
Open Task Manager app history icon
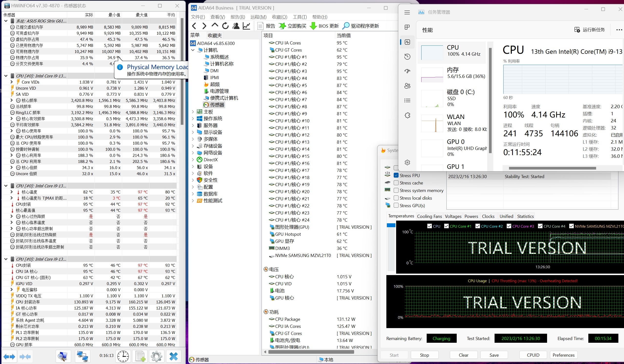coord(407,57)
